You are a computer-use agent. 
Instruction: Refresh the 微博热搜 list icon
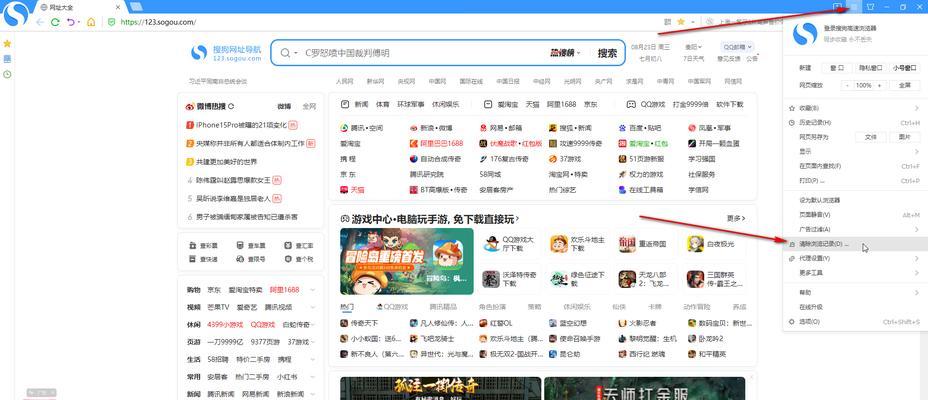pos(231,107)
